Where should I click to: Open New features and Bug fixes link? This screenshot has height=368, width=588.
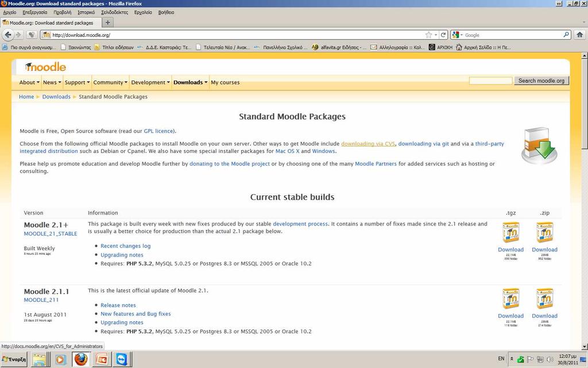(x=136, y=313)
